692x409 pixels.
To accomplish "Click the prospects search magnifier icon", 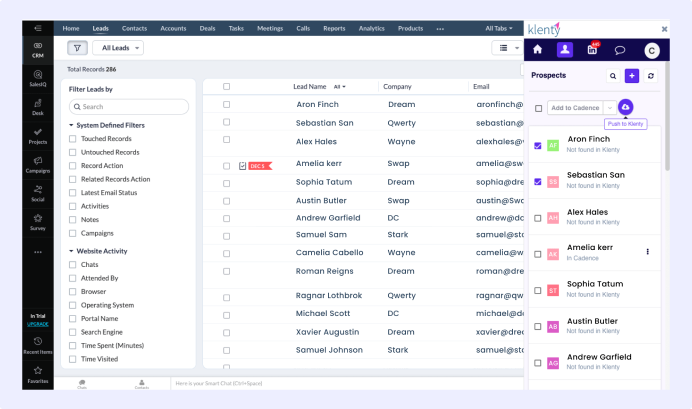I will pyautogui.click(x=613, y=75).
